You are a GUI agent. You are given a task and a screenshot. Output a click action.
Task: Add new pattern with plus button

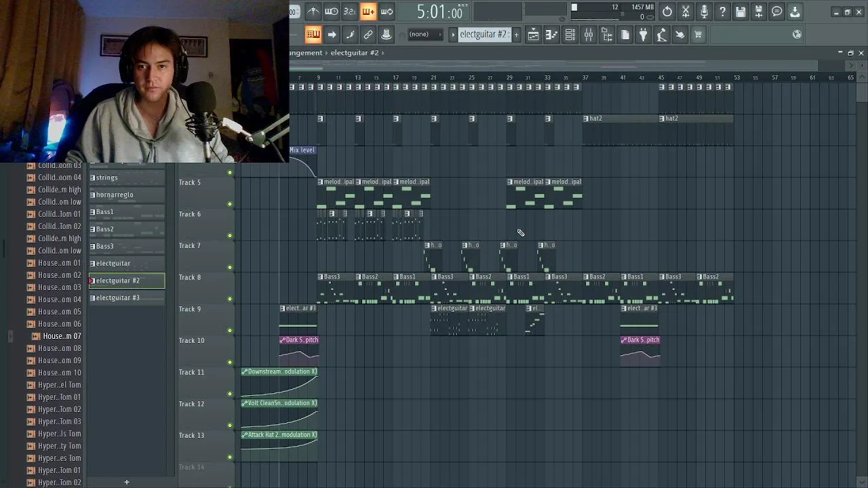516,35
